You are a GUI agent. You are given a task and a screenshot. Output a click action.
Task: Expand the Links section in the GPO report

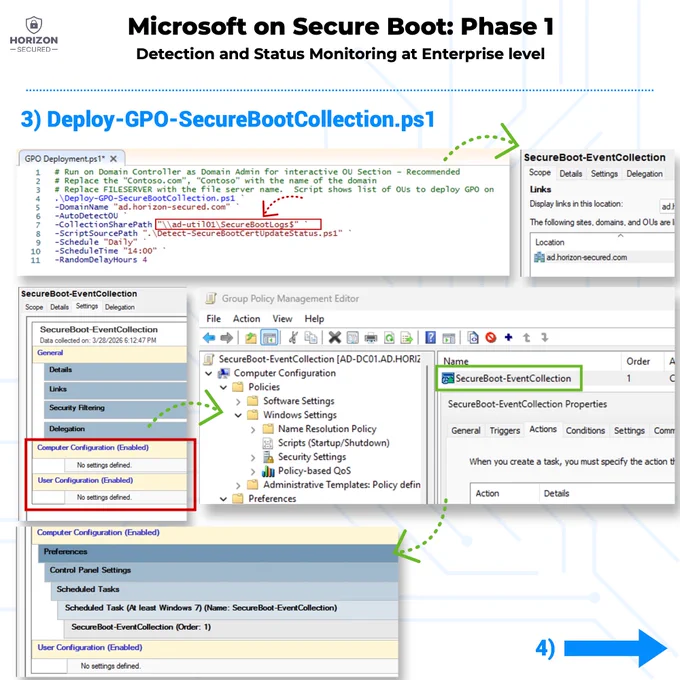click(x=115, y=389)
